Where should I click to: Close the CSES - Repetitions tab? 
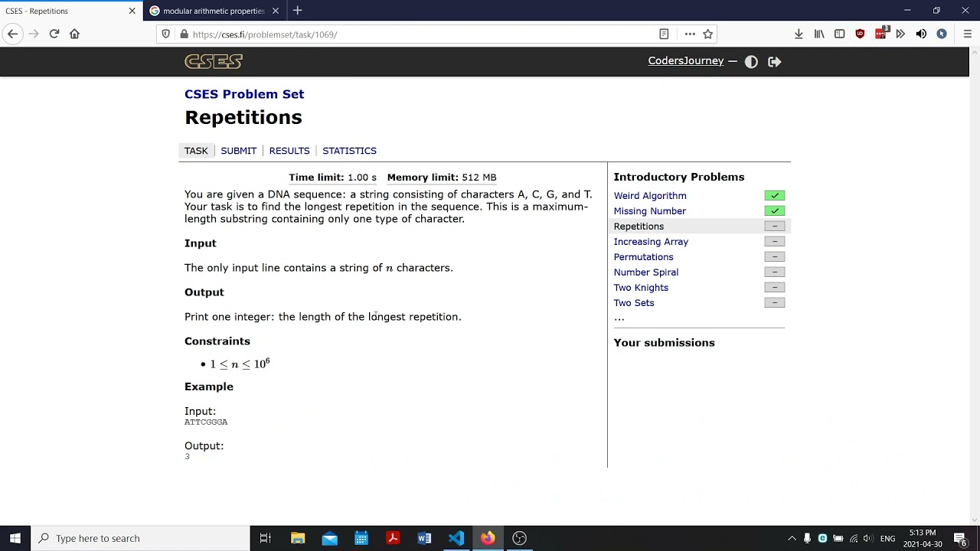click(x=132, y=11)
